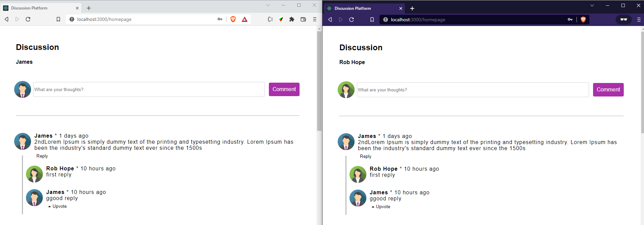Screen dimensions: 644x225
Task: Click the address bar URL in left window
Action: [104, 19]
